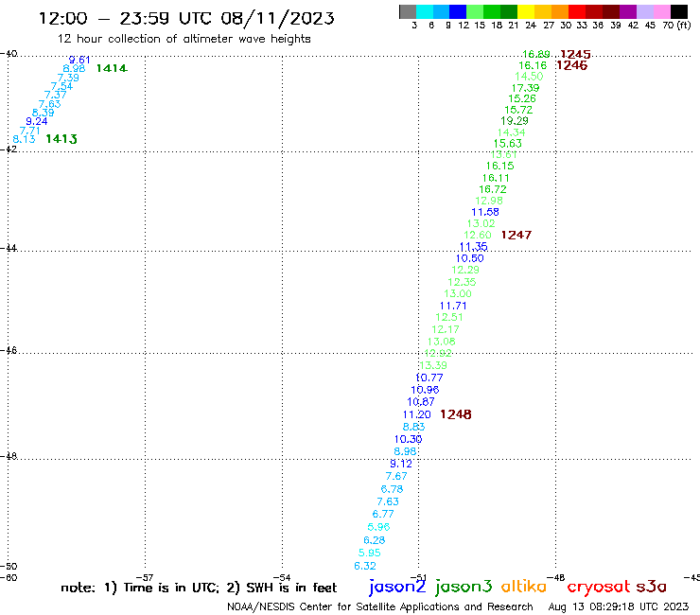Image resolution: width=700 pixels, height=615 pixels.
Task: Pick the black swatch ending the legend
Action: click(678, 11)
